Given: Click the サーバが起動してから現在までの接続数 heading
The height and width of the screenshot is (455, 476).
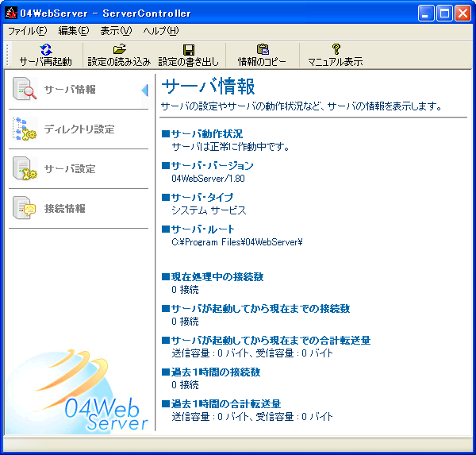Looking at the screenshot, I should [x=256, y=309].
